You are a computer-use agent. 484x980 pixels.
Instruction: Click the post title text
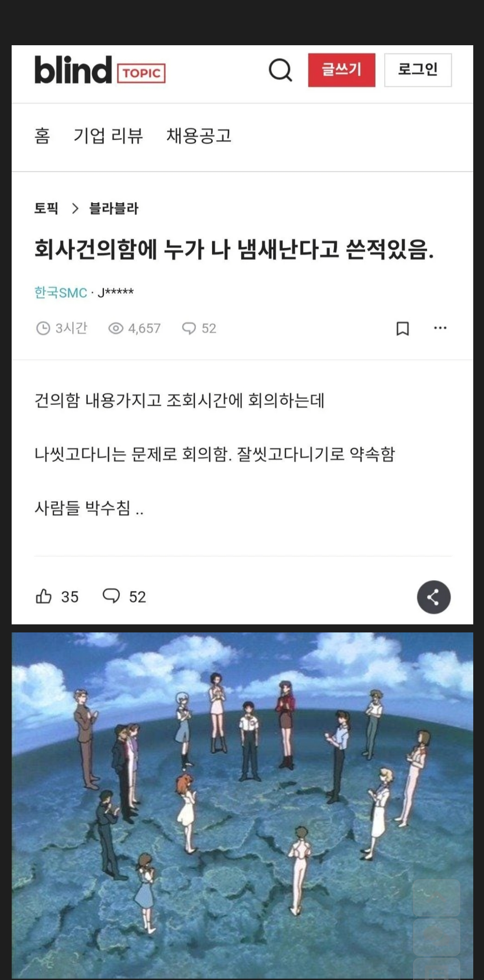(234, 249)
